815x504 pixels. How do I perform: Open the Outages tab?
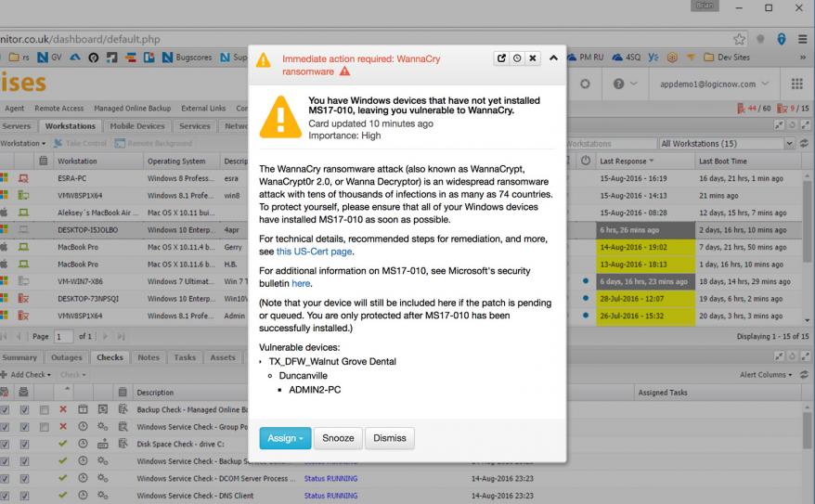[67, 357]
